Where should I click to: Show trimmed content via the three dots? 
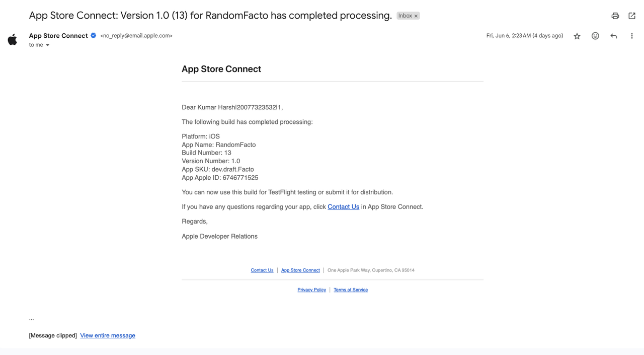[31, 318]
